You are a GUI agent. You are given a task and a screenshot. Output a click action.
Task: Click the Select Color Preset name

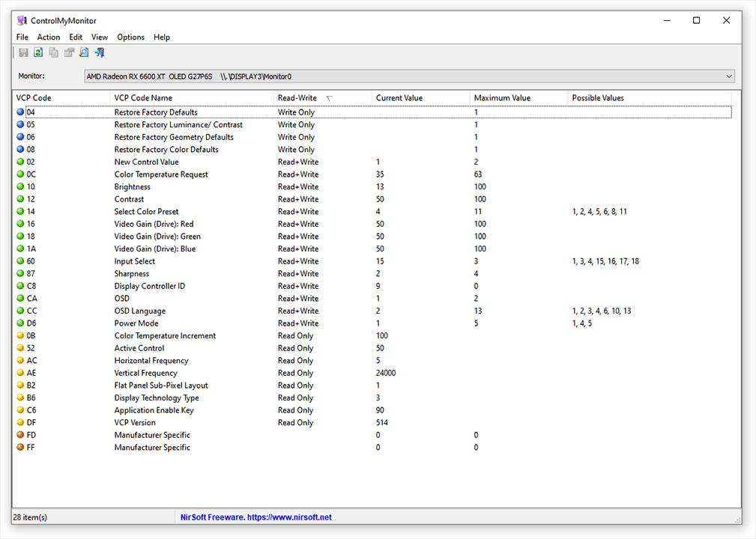click(146, 211)
